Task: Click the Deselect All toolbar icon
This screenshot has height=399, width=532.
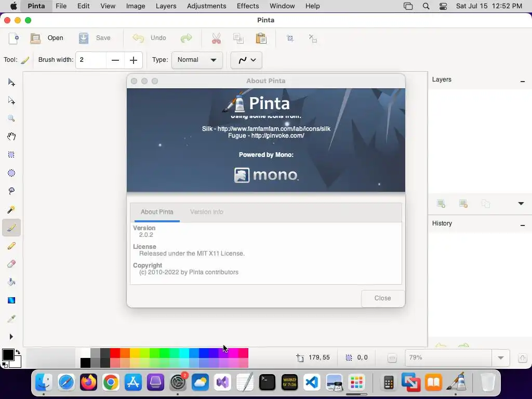Action: [x=313, y=38]
